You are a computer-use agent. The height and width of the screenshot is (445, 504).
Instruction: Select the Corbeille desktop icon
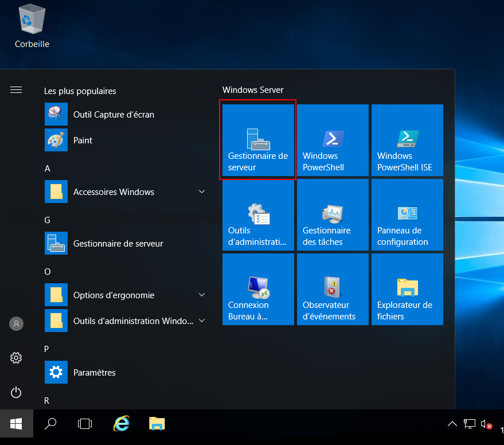[x=32, y=26]
